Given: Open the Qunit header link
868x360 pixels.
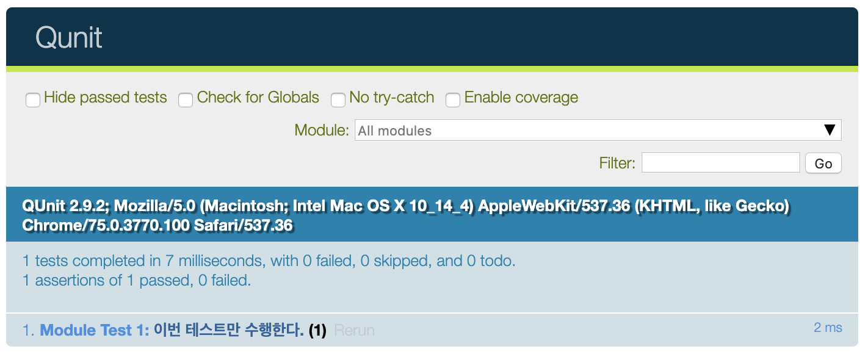Looking at the screenshot, I should coord(69,37).
